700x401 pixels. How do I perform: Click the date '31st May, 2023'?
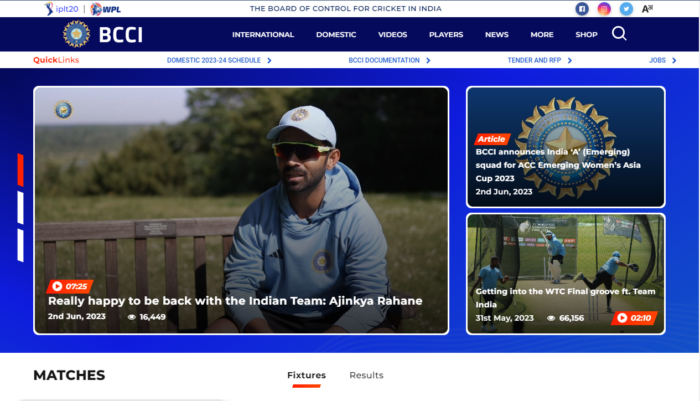click(504, 318)
